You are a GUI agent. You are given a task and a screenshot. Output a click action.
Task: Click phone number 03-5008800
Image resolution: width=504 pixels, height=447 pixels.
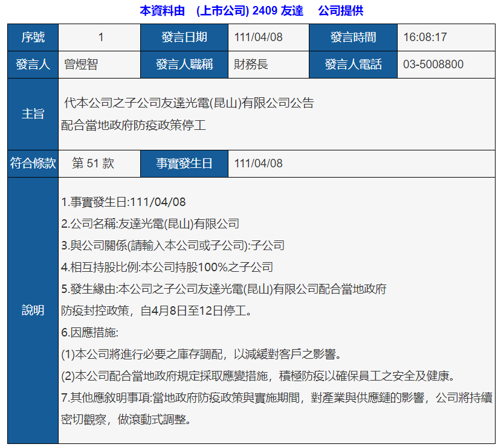(433, 64)
